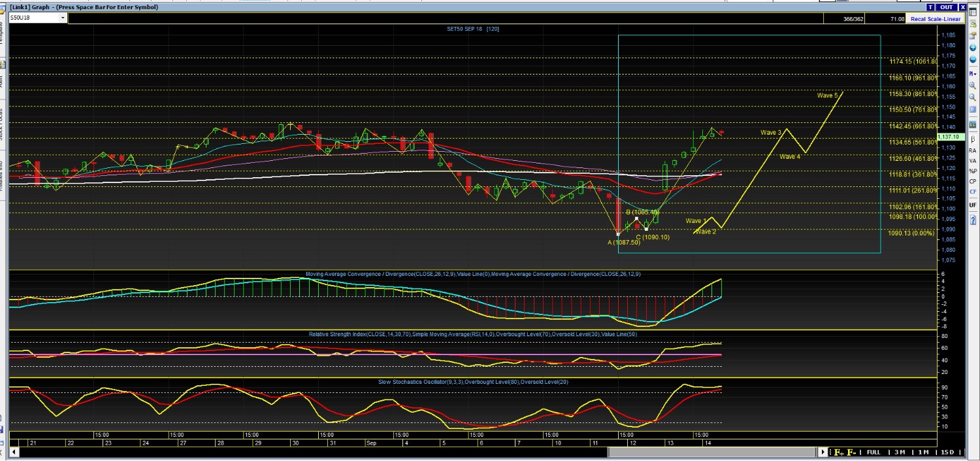Toggle the VA button on right toolbar
The width and height of the screenshot is (980, 461).
(972, 161)
